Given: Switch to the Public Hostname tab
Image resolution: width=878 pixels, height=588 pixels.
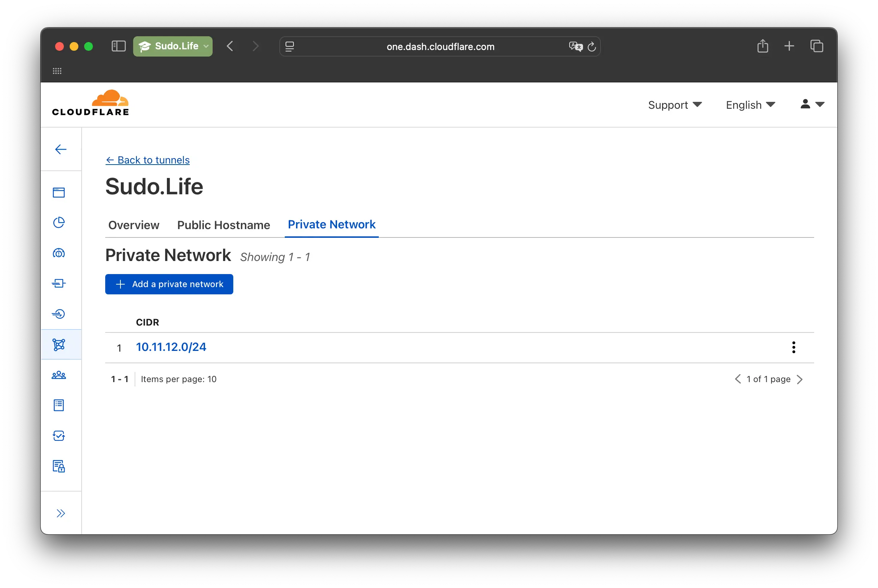Looking at the screenshot, I should [223, 225].
